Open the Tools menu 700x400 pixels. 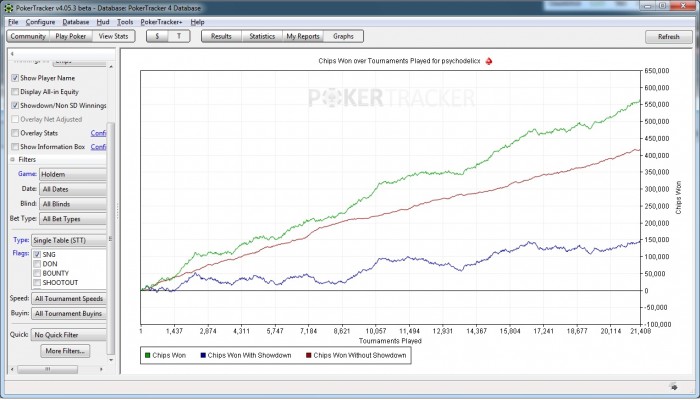pyautogui.click(x=125, y=22)
